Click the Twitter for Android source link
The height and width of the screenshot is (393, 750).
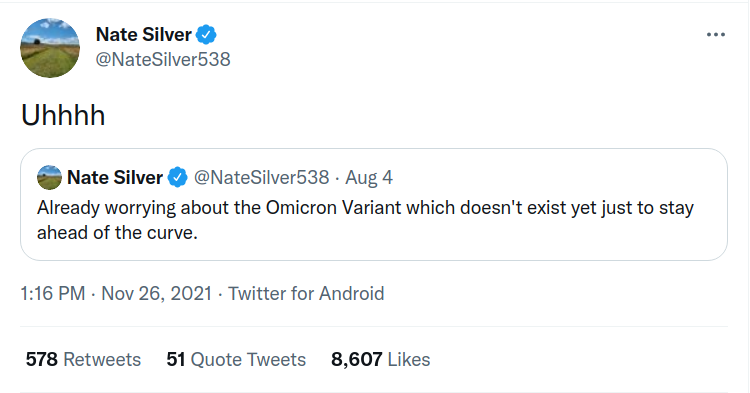(306, 294)
